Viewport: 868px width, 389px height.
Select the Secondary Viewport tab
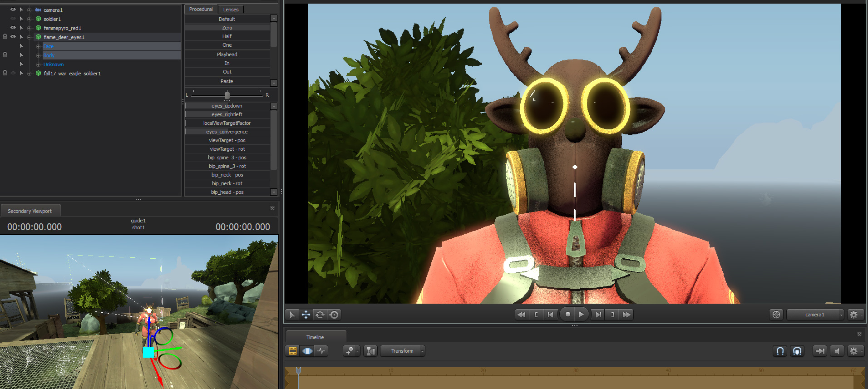pyautogui.click(x=30, y=211)
